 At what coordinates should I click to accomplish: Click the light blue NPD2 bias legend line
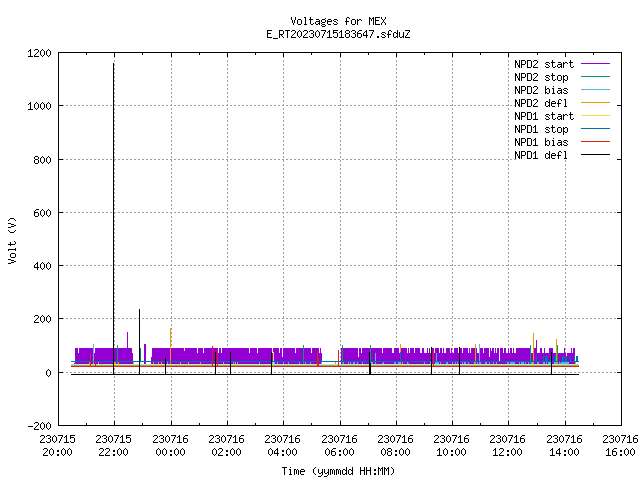tap(595, 89)
